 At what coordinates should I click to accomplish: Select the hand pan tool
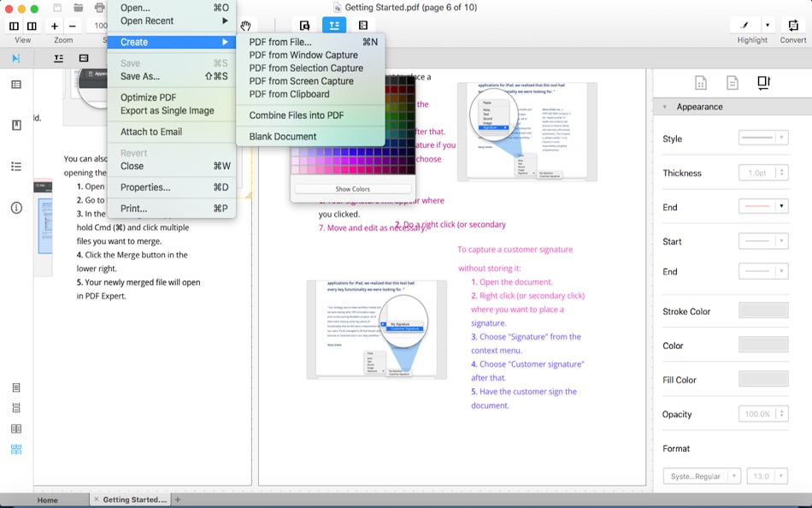click(x=246, y=26)
